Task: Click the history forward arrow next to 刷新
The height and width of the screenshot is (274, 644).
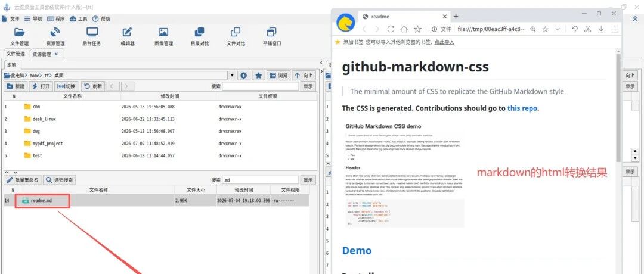Action: [x=128, y=86]
